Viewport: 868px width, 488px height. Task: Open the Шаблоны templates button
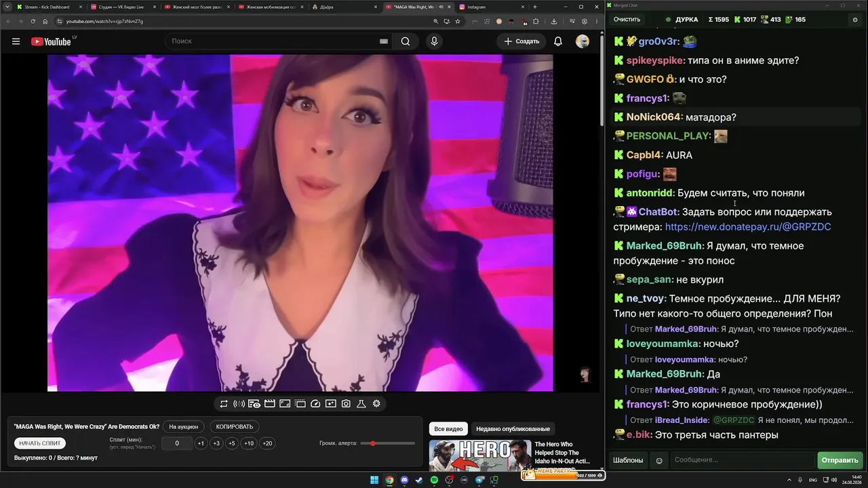(628, 460)
